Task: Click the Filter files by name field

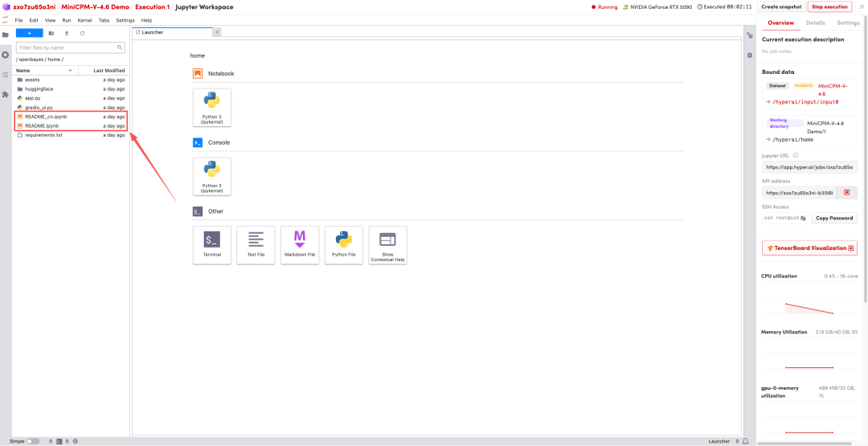Action: click(70, 47)
